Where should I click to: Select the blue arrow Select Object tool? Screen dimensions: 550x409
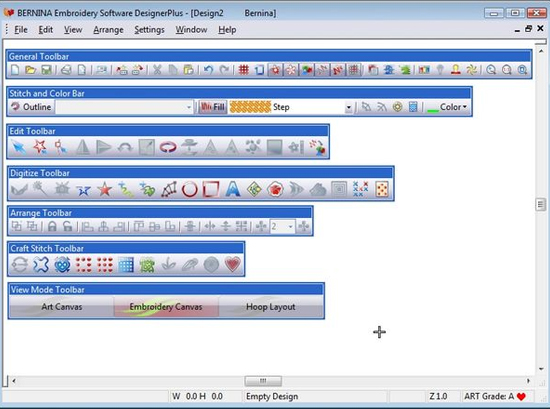[x=19, y=147]
